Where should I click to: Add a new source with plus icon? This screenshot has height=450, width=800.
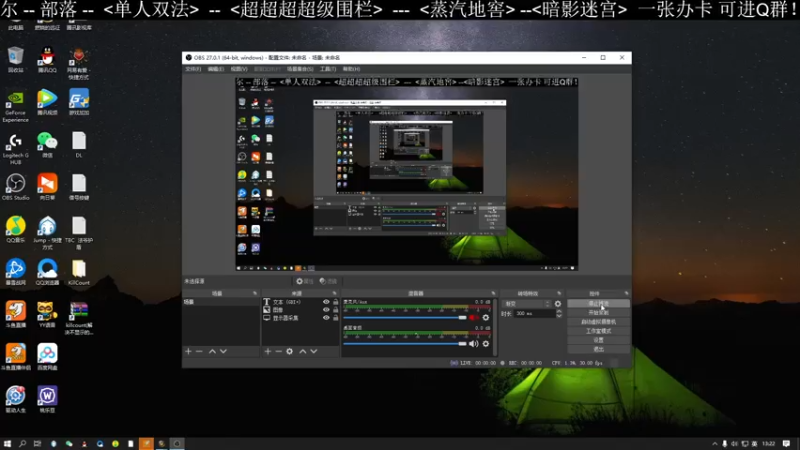[x=267, y=351]
